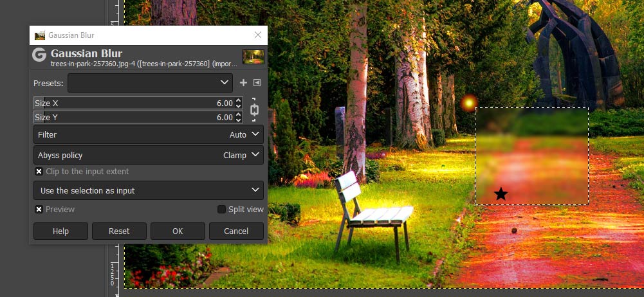Toggle the Preview checkbox off
The image size is (644, 297).
pos(39,209)
